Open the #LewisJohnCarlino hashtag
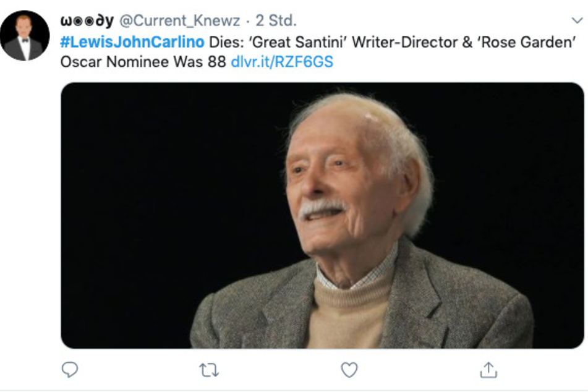588x392 pixels. (132, 42)
